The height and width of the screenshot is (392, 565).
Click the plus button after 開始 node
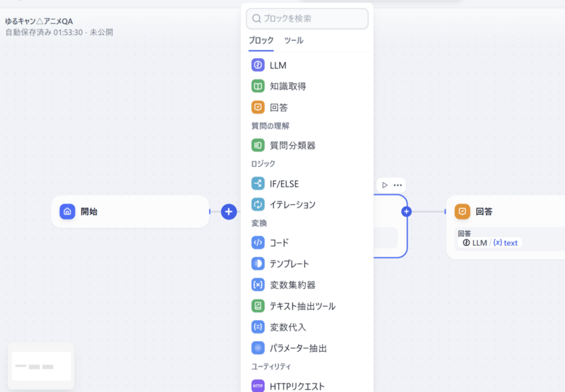click(229, 211)
